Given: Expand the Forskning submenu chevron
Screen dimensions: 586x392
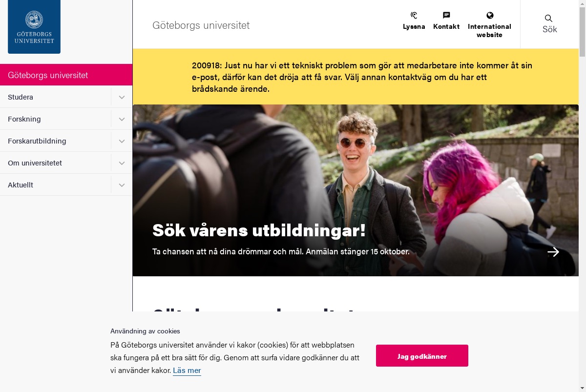Looking at the screenshot, I should [122, 119].
